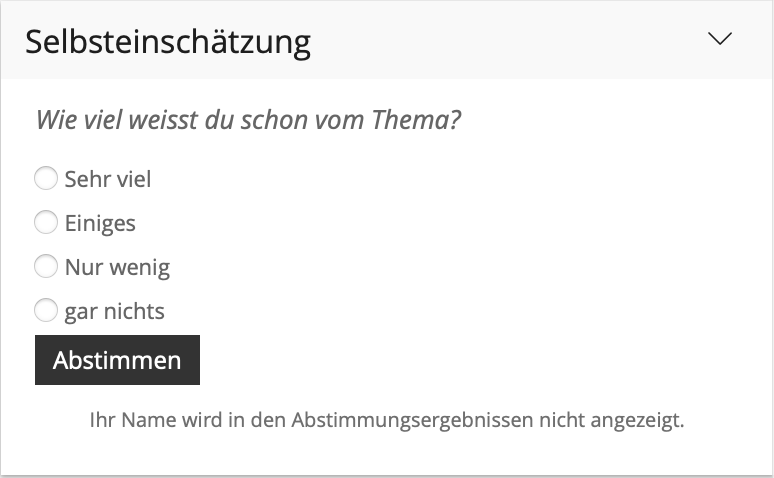Click the note about name not being shown

(387, 420)
